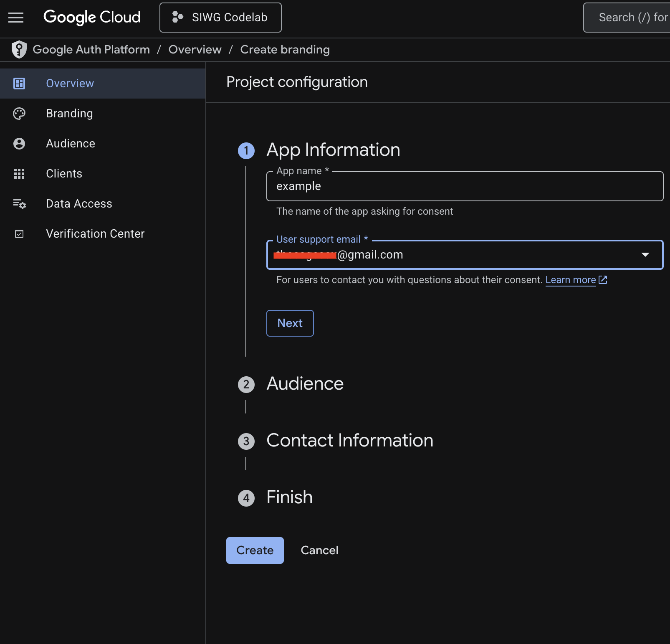Click the Create button
The image size is (670, 644).
[255, 550]
